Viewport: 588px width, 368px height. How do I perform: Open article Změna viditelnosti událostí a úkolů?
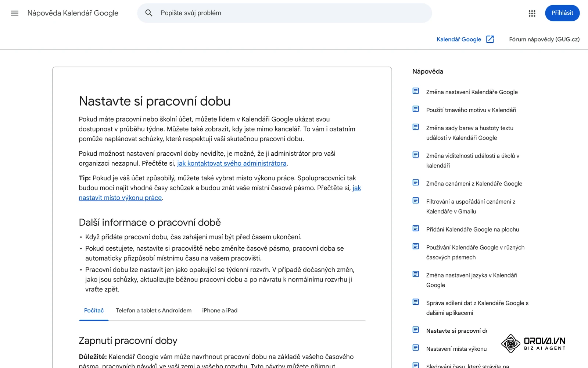click(x=473, y=161)
